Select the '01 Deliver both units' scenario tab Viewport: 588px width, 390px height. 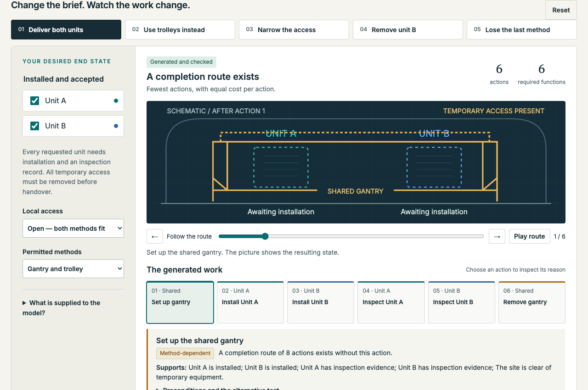tap(66, 29)
